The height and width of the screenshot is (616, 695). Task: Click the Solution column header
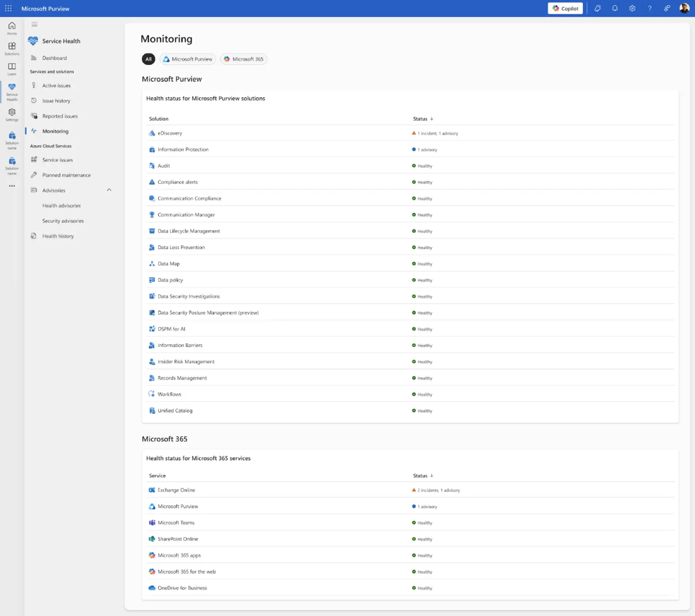coord(159,119)
